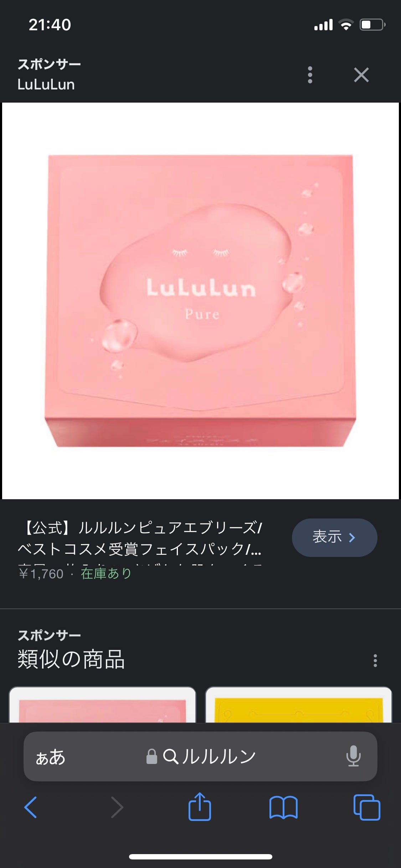Tap the 表示 view button
The image size is (401, 868).
tap(334, 537)
